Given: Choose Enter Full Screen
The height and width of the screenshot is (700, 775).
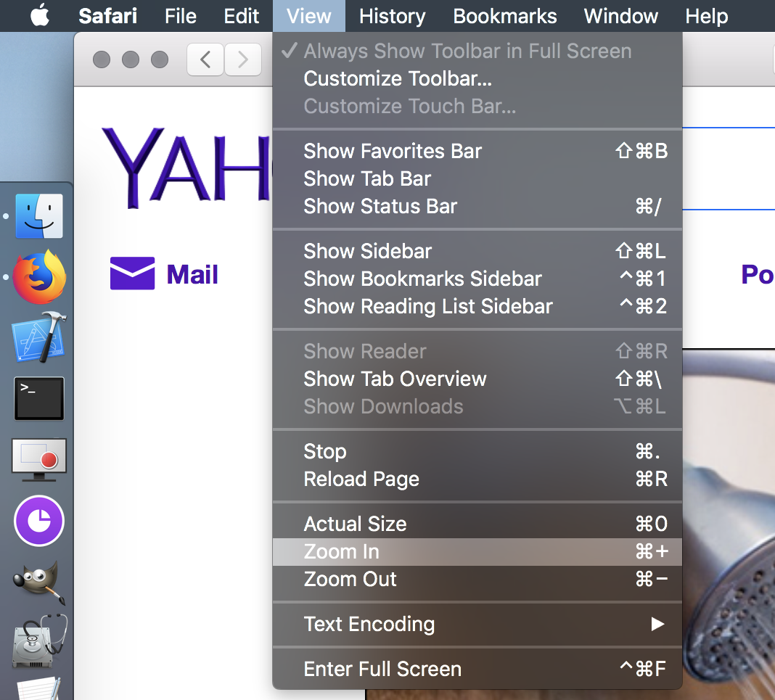Looking at the screenshot, I should pos(477,669).
